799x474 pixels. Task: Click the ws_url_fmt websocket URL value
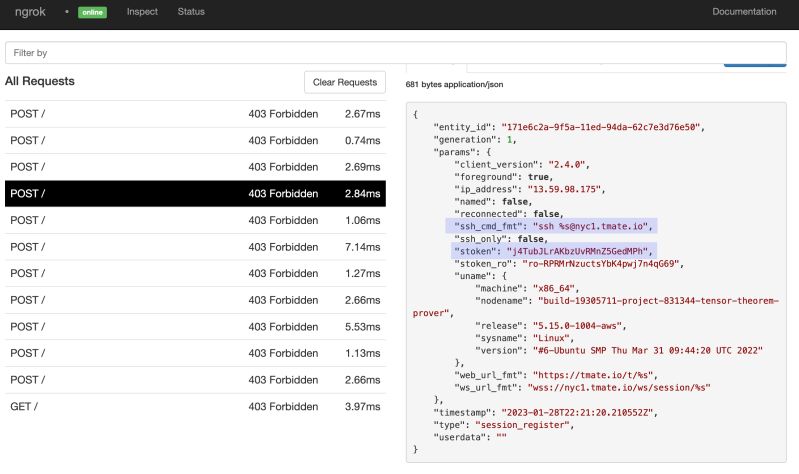click(619, 387)
